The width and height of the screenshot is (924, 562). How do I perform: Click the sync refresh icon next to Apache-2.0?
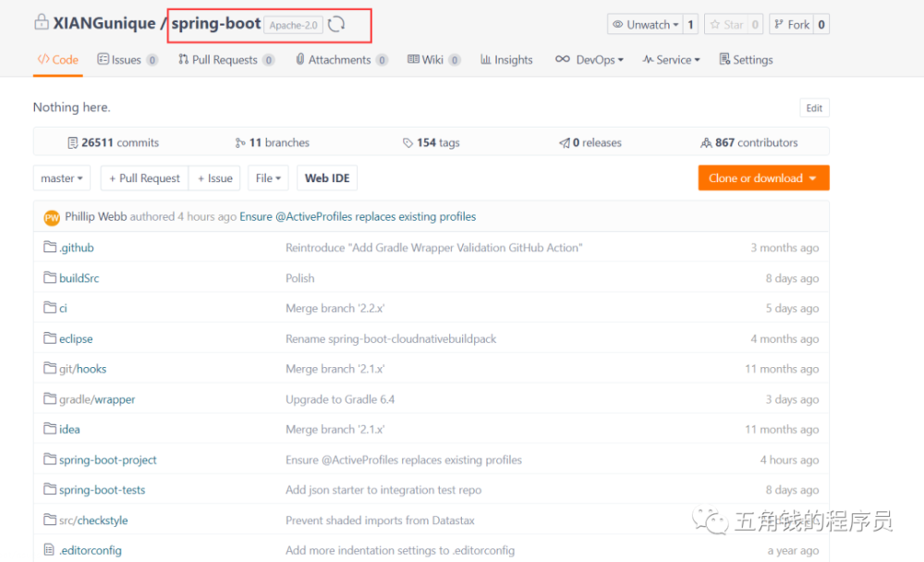[x=336, y=24]
